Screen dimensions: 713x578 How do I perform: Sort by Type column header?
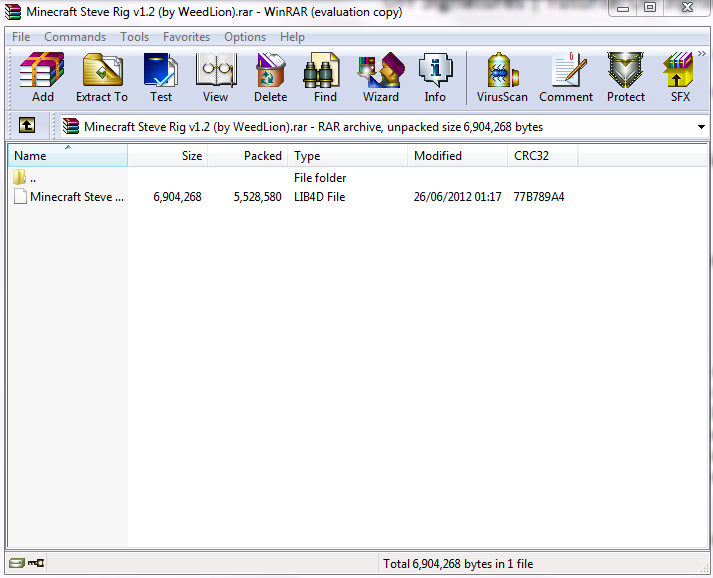(348, 156)
